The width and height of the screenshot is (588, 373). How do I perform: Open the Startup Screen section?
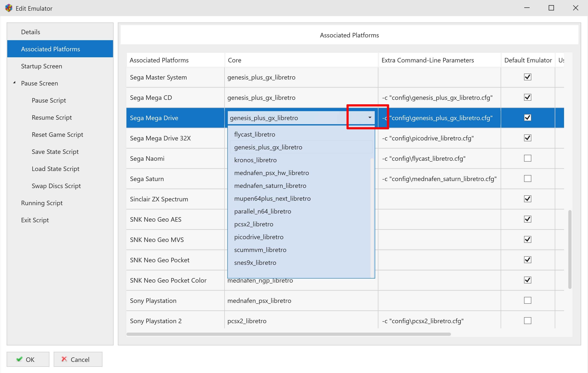(x=60, y=66)
